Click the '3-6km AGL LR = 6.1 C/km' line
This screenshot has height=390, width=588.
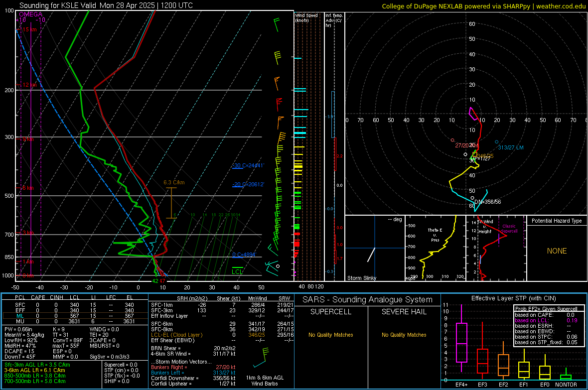point(34,370)
